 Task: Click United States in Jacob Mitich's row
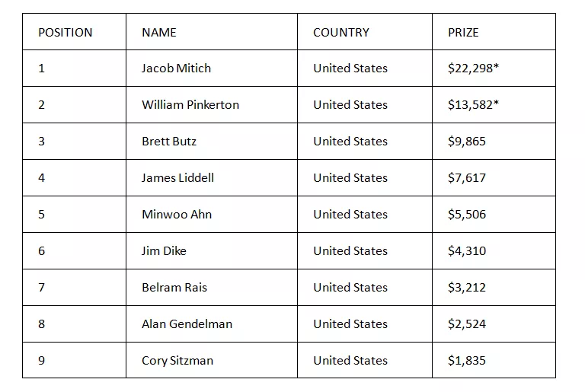pos(350,69)
